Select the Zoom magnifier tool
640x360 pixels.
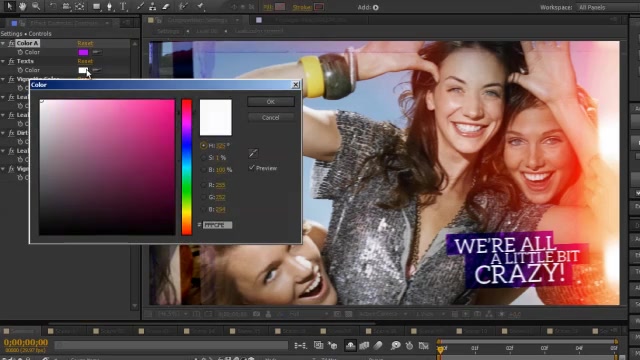(36, 6)
